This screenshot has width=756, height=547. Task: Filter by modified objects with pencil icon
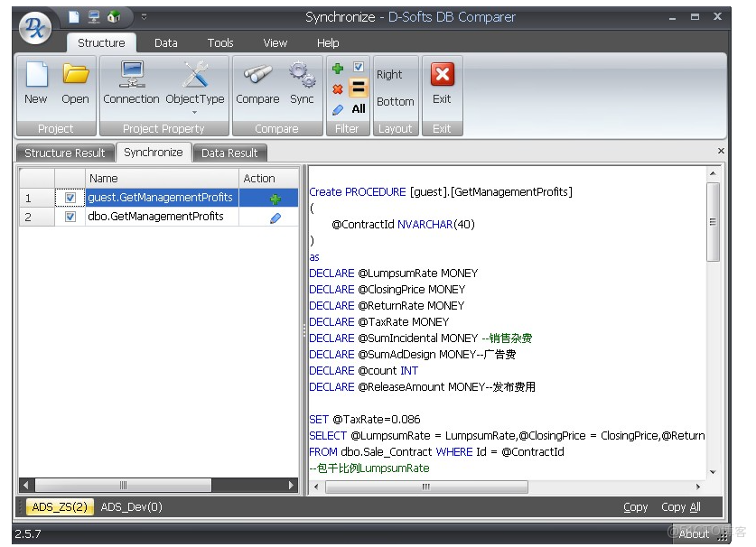click(x=339, y=108)
